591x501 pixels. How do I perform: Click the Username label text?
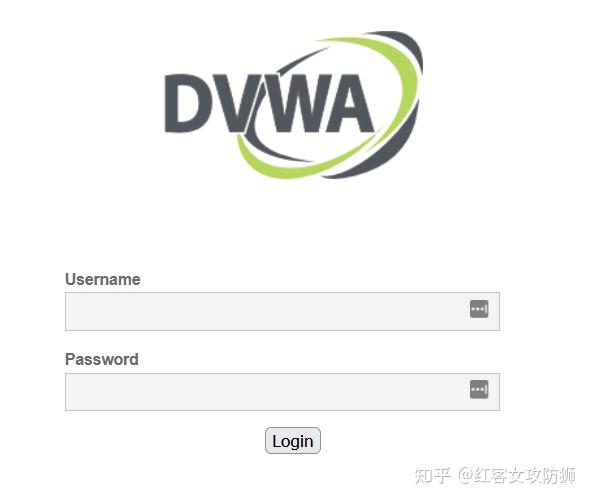pyautogui.click(x=103, y=279)
